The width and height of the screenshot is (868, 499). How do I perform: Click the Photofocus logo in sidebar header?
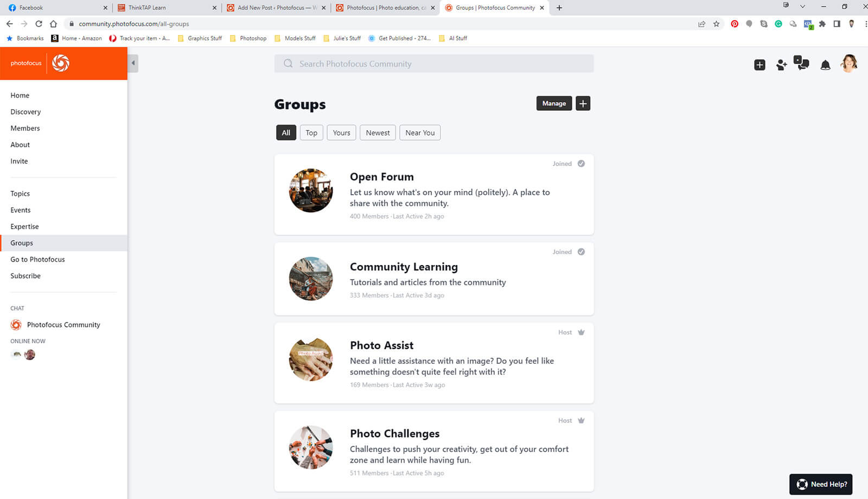point(60,64)
